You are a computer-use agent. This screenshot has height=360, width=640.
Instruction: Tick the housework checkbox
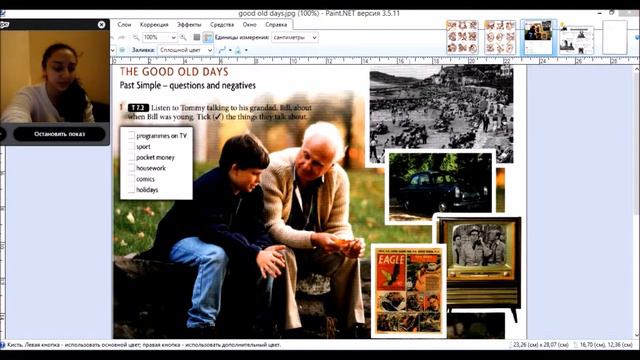131,168
